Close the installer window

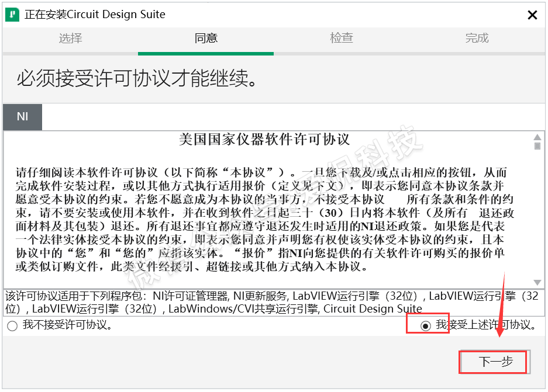point(532,15)
